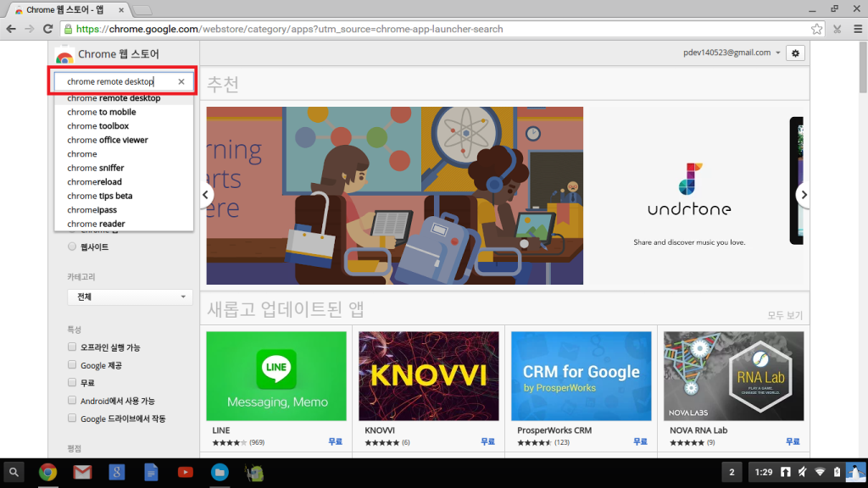Enable Google 드라이브에서 작동 checkbox
The width and height of the screenshot is (868, 488).
coord(72,418)
